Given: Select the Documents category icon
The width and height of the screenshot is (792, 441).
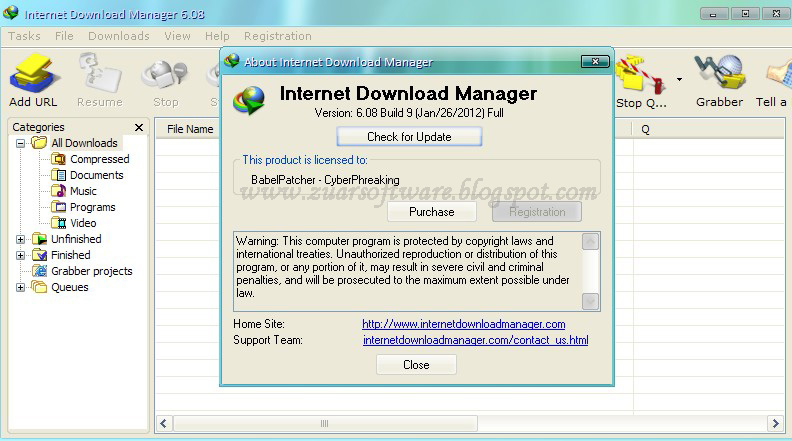Looking at the screenshot, I should [x=59, y=175].
